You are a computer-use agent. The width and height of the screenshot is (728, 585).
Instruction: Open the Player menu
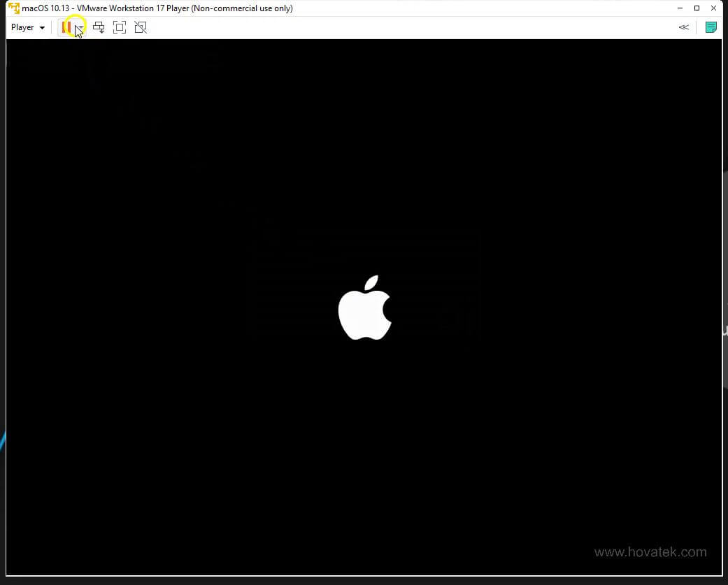pos(22,27)
